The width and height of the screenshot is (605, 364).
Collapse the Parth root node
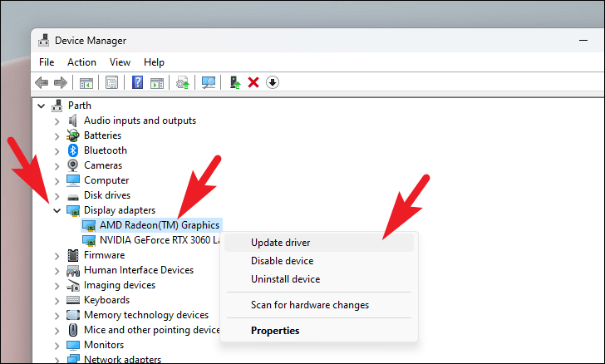pyautogui.click(x=42, y=106)
